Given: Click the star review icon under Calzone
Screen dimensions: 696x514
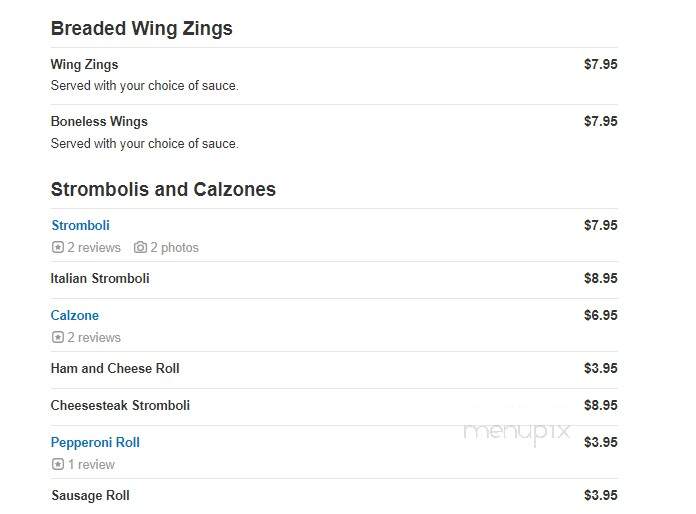Looking at the screenshot, I should pyautogui.click(x=58, y=337).
